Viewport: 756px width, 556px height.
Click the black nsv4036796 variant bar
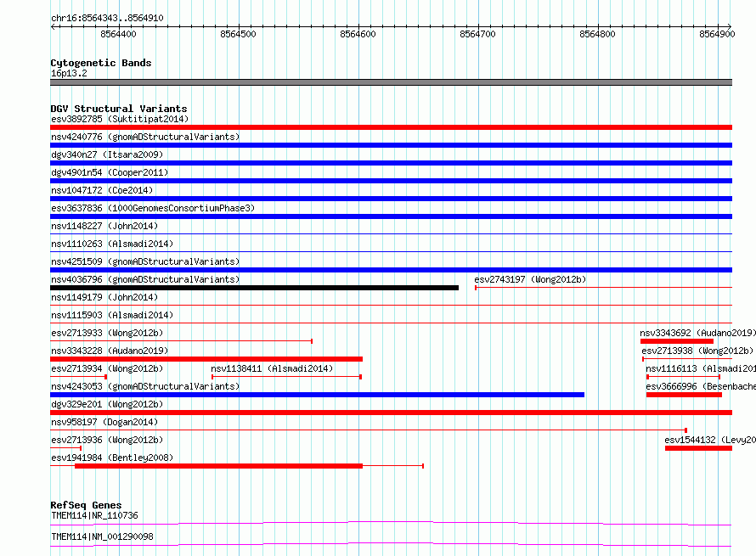(x=254, y=288)
